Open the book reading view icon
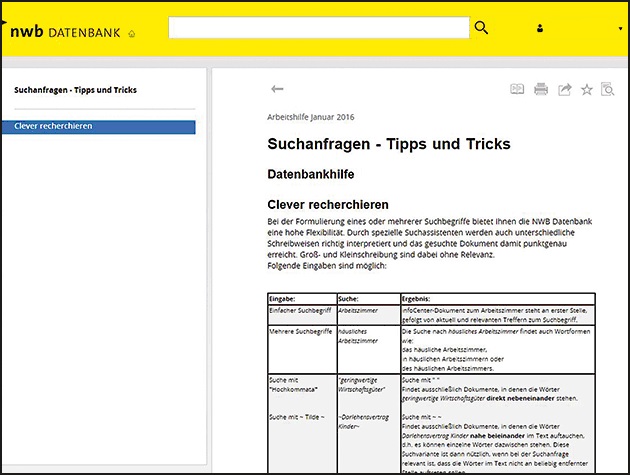Image resolution: width=630 pixels, height=475 pixels. coord(517,89)
